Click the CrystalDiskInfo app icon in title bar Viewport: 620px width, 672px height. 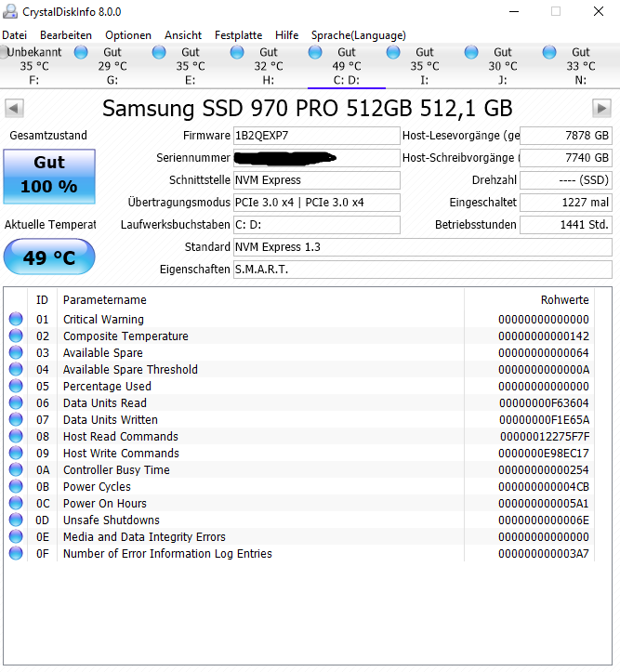click(x=10, y=11)
